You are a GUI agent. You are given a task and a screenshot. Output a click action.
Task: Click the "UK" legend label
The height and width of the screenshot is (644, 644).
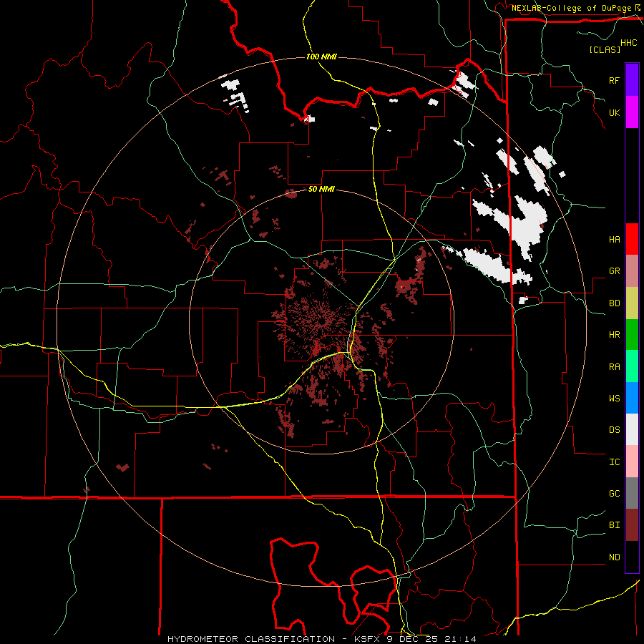(614, 112)
